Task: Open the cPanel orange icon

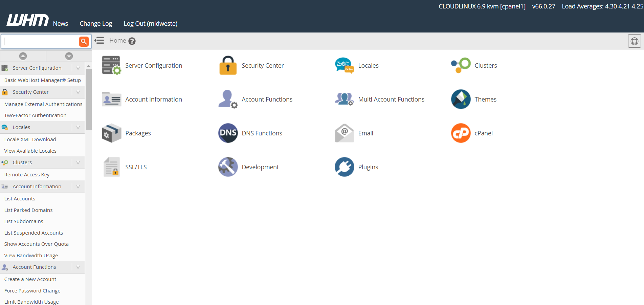Action: pos(461,133)
